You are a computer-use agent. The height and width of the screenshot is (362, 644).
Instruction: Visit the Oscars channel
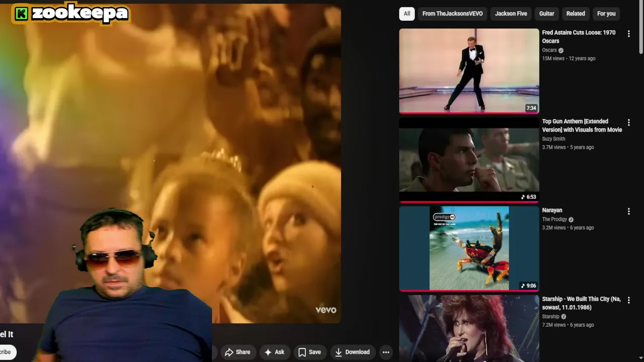coord(549,50)
